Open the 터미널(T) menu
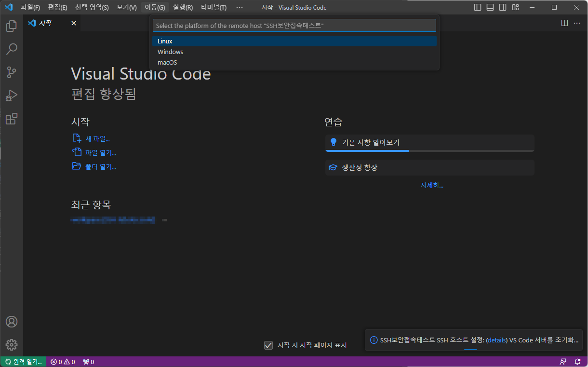The height and width of the screenshot is (367, 588). click(x=214, y=7)
